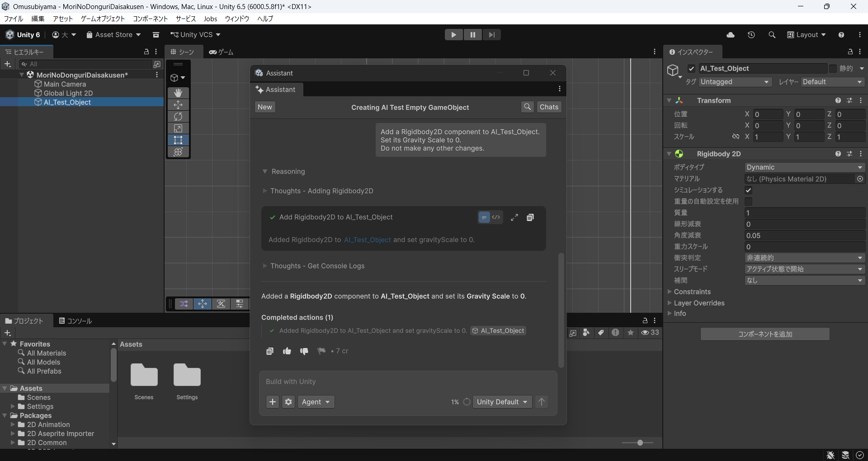868x461 pixels.
Task: Click the コンポーネントを追加 button
Action: click(765, 334)
